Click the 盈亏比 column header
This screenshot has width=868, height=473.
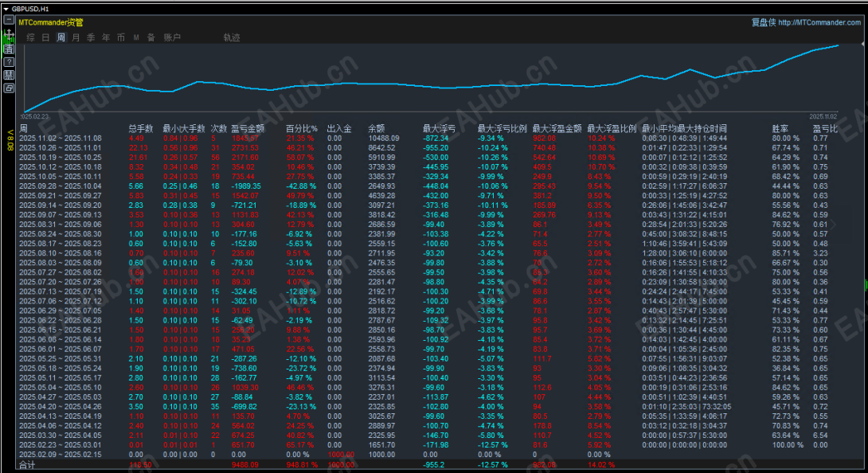pos(825,128)
